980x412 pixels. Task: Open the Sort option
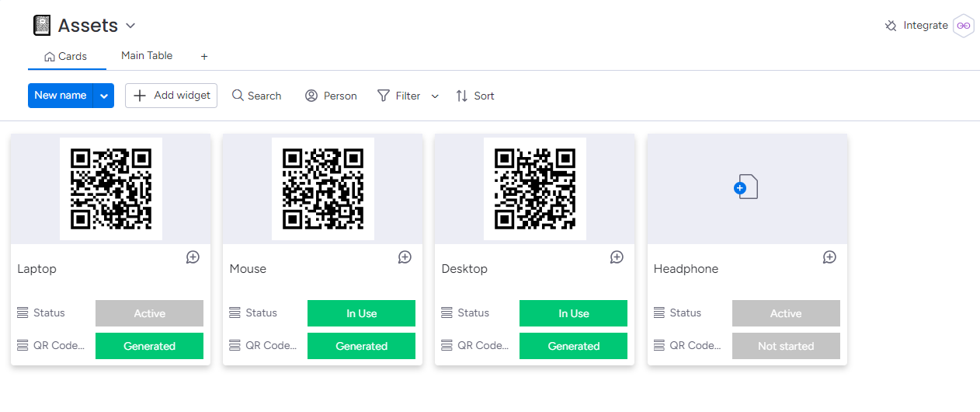point(475,96)
